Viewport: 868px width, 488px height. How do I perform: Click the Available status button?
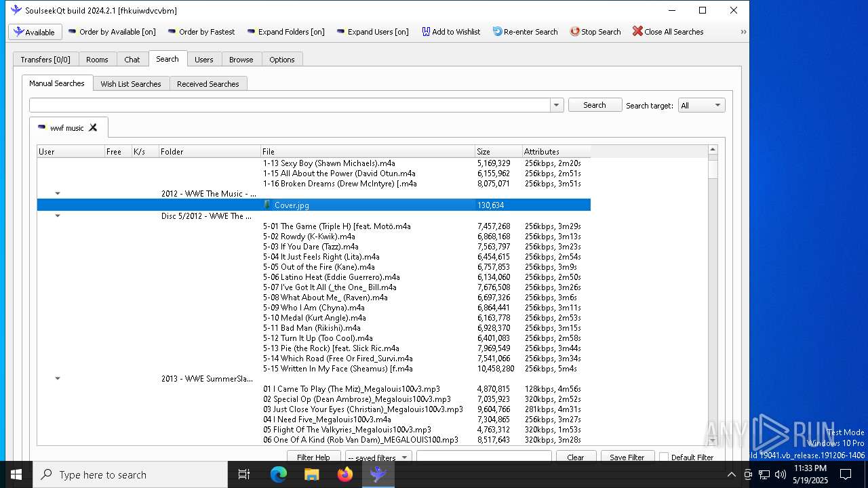tap(35, 32)
